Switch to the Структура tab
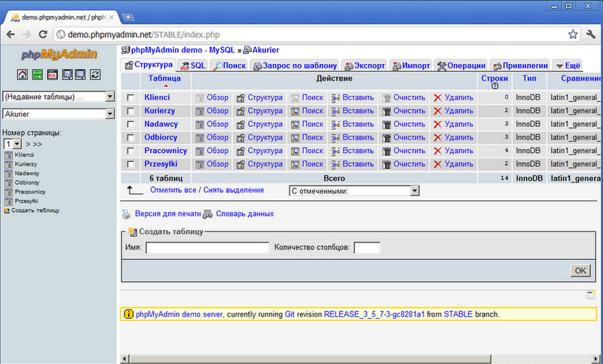The width and height of the screenshot is (603, 364). click(148, 65)
